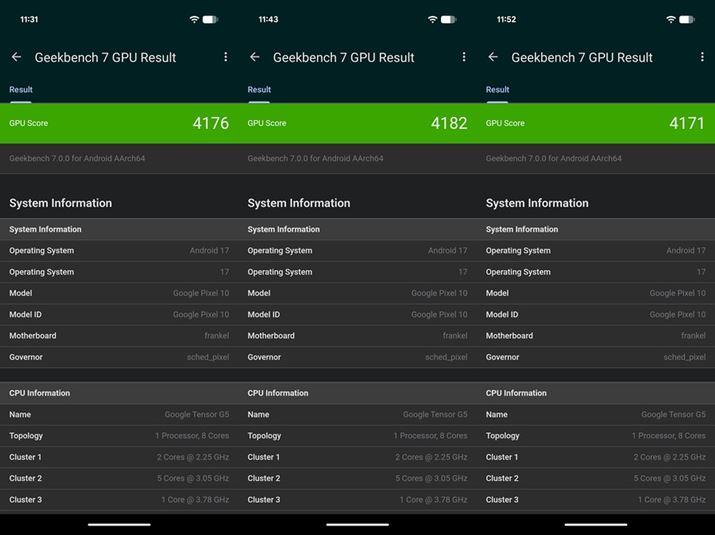Tap Wi-Fi icon in 11:43 status bar

click(x=433, y=19)
